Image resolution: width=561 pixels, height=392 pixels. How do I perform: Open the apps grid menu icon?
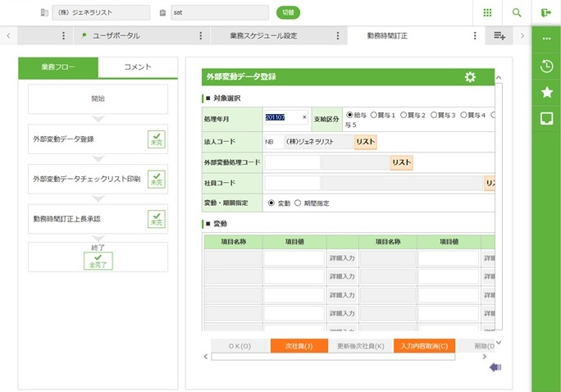[487, 12]
